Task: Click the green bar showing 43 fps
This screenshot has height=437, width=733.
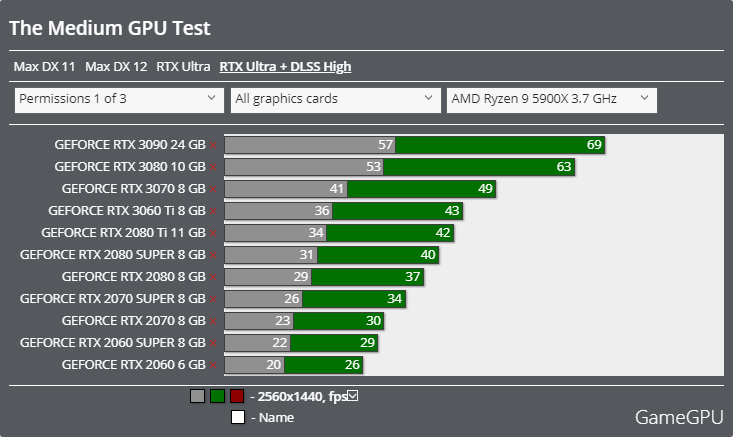Action: (397, 211)
